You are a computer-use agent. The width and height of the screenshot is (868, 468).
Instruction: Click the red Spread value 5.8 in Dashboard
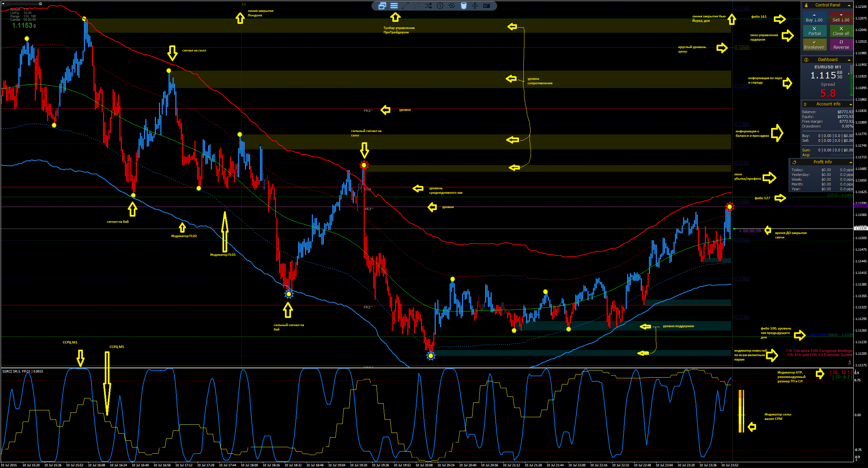click(828, 93)
